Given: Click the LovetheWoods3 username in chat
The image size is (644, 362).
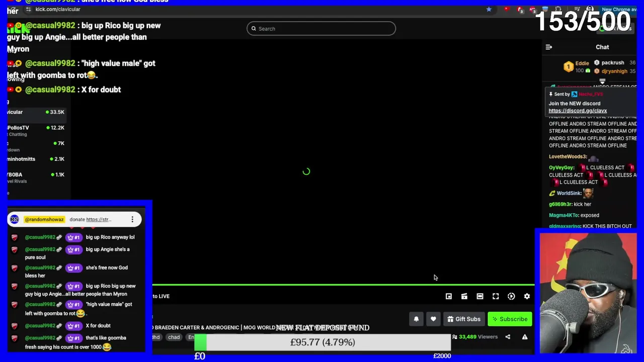Looking at the screenshot, I should pyautogui.click(x=568, y=157).
